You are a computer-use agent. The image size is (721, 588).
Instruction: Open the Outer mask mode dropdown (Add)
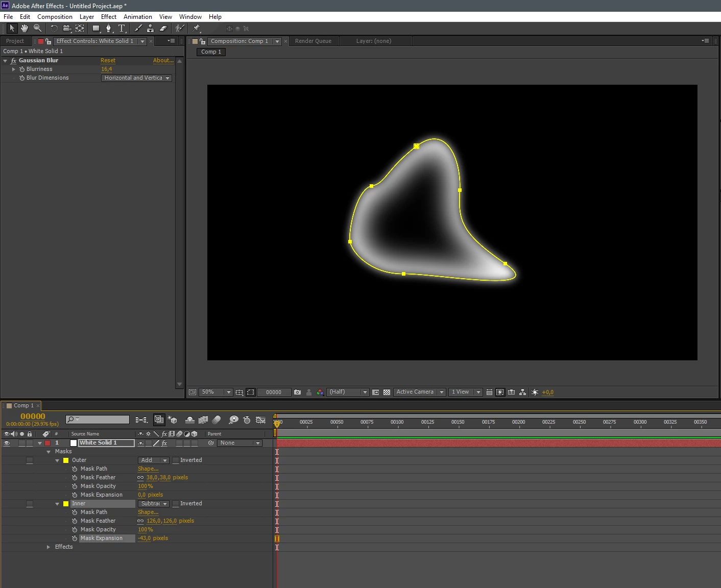coord(154,460)
